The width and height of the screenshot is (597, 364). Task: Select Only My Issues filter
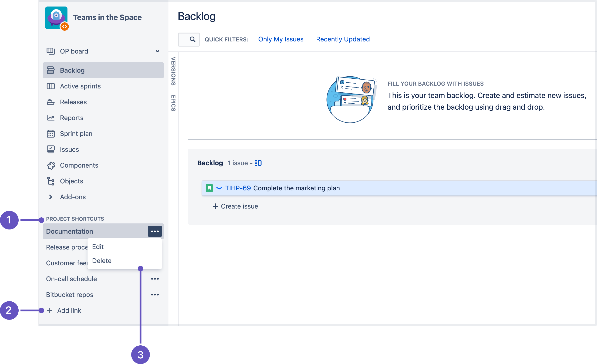[x=281, y=38]
